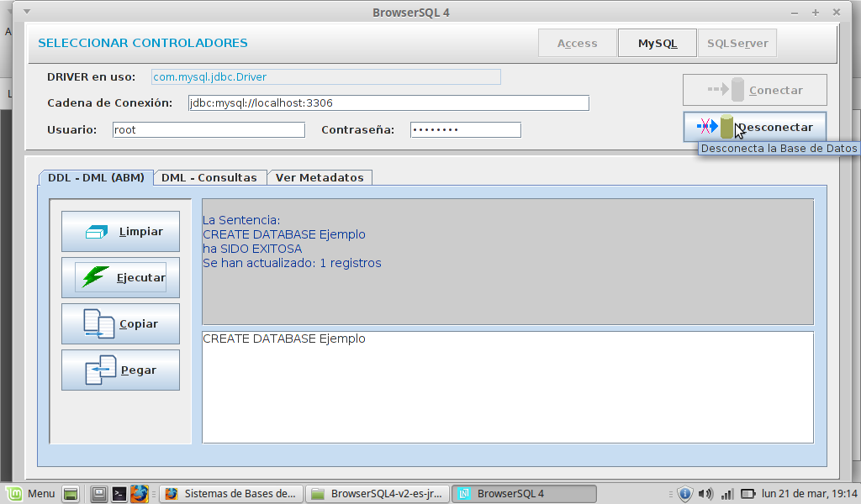Click the Copiar documents icon
Image resolution: width=861 pixels, height=504 pixels.
tap(98, 323)
